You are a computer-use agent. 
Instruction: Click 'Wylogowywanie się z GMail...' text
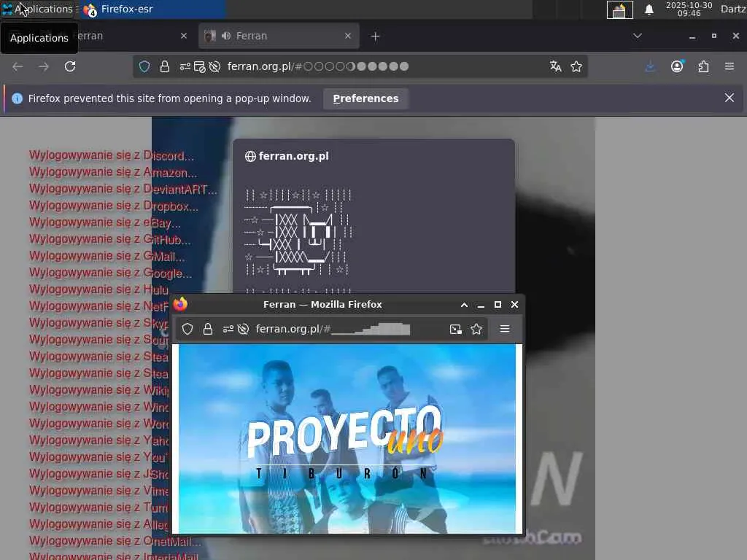click(x=107, y=256)
